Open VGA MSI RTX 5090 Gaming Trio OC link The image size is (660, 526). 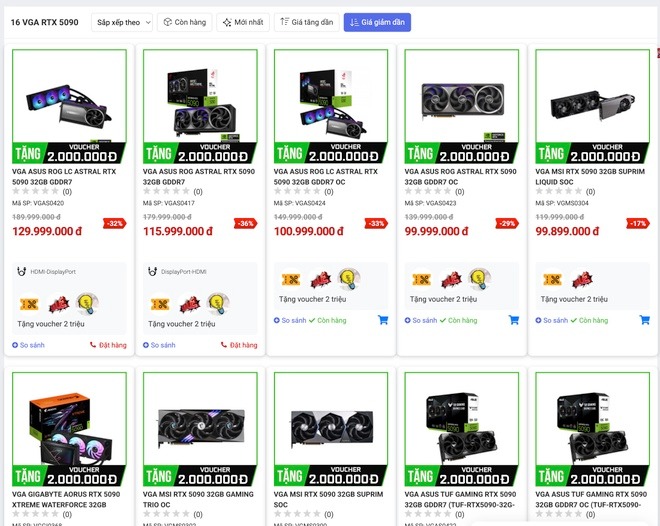coord(198,499)
